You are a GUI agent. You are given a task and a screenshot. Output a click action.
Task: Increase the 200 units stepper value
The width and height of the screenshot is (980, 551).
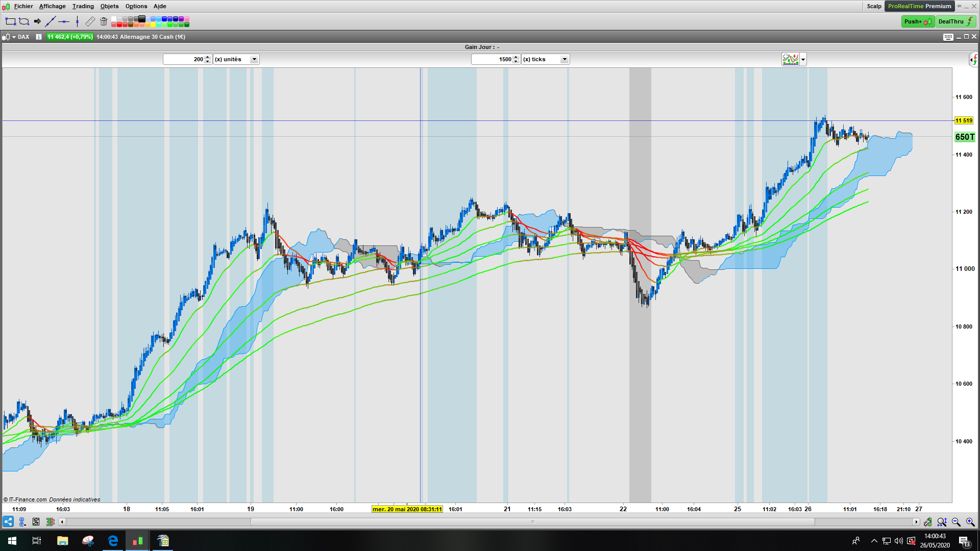pyautogui.click(x=208, y=57)
